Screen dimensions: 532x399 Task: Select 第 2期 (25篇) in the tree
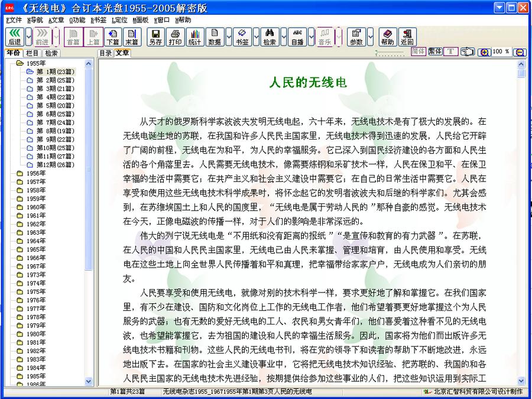click(x=56, y=80)
